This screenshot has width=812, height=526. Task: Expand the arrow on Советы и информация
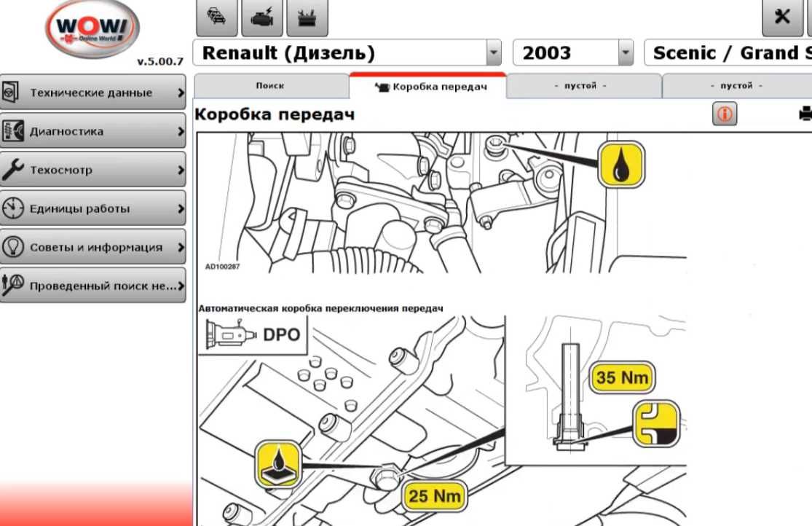point(181,247)
